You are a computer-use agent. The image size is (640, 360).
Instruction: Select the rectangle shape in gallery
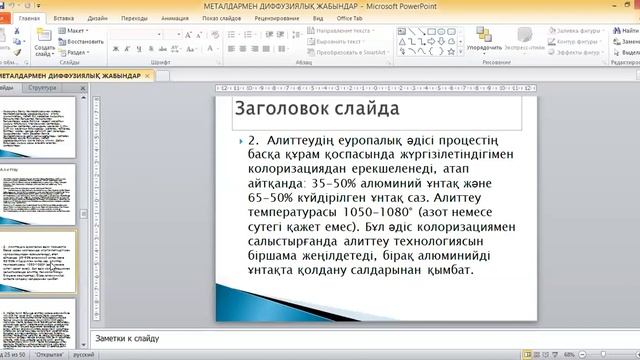click(x=431, y=31)
